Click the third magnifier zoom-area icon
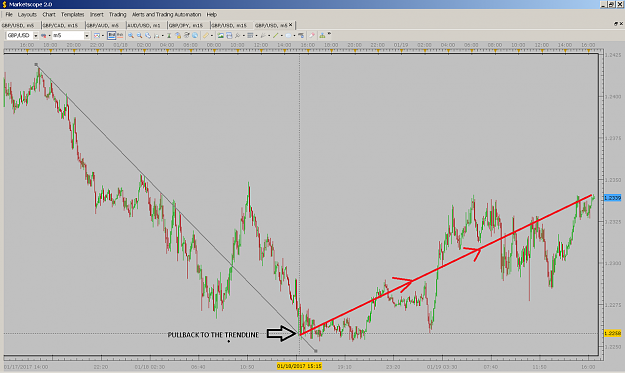 148,35
